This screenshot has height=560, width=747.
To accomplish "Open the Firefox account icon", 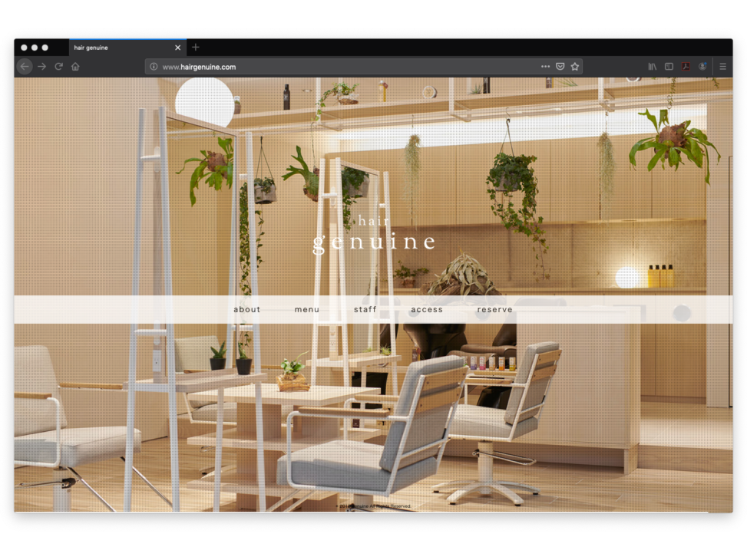I will [702, 67].
